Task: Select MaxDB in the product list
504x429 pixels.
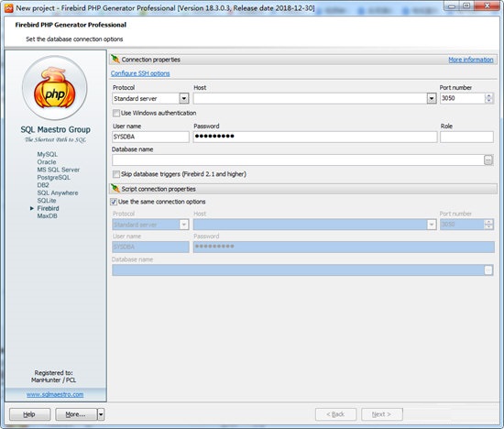Action: pyautogui.click(x=48, y=216)
